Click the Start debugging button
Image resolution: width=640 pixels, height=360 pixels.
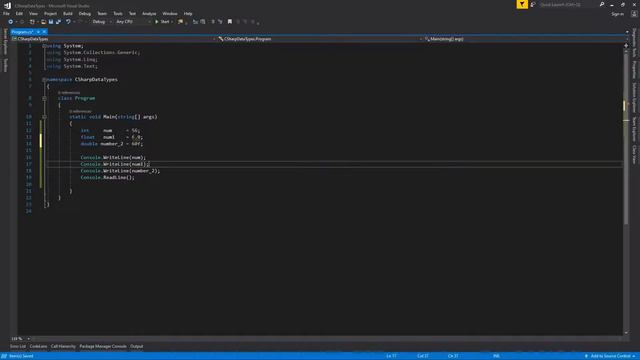tap(162, 22)
